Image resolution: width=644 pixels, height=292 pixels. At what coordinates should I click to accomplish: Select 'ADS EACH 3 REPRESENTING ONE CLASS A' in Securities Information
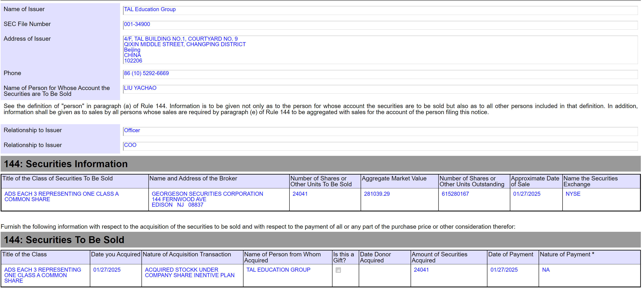click(x=62, y=194)
